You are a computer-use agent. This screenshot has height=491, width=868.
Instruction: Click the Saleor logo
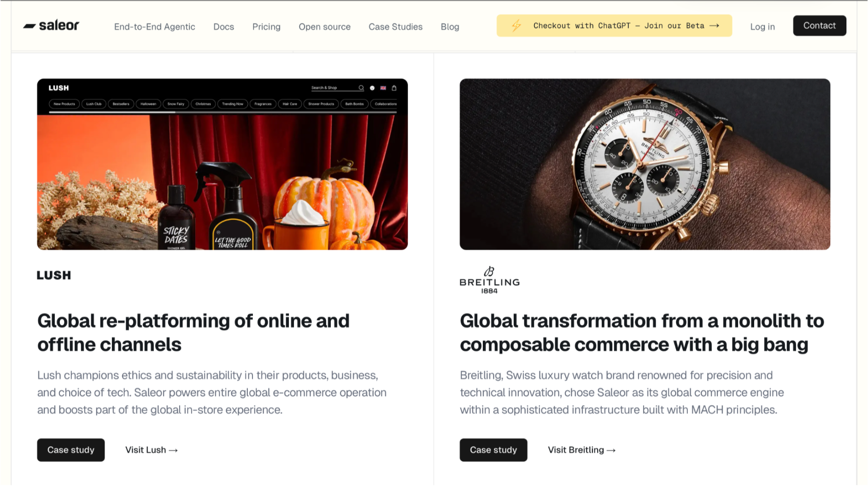(51, 26)
